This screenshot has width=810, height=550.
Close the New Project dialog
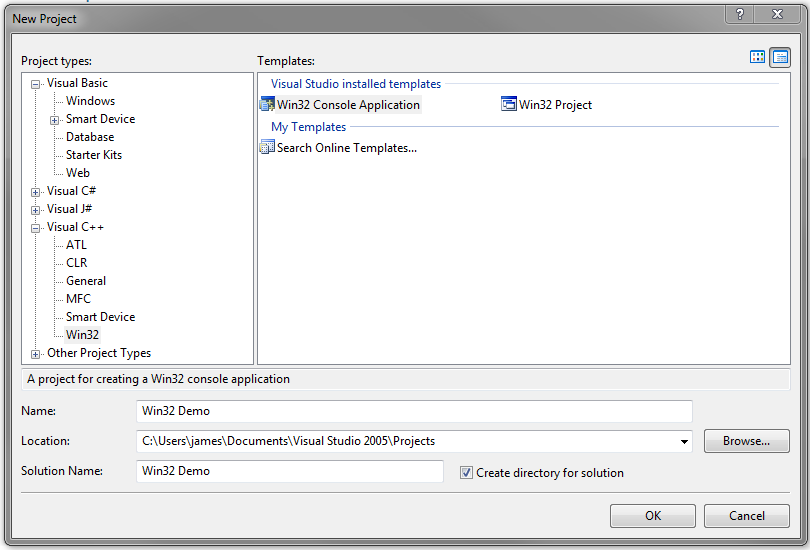(x=779, y=15)
